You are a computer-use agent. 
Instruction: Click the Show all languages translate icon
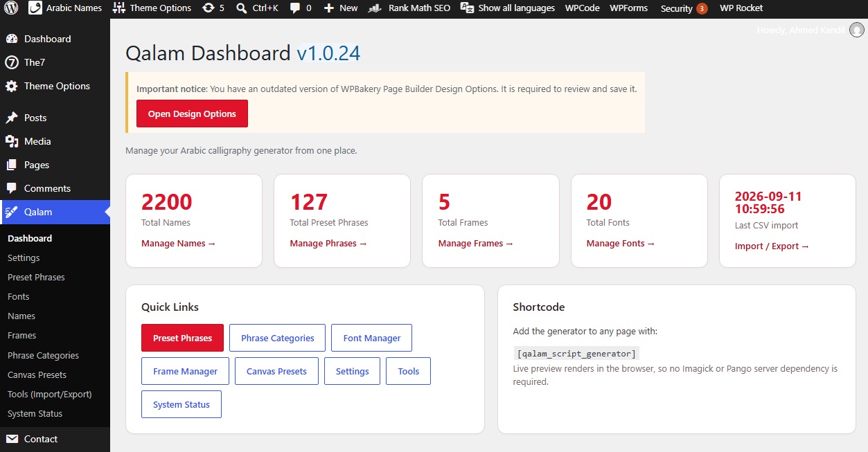pyautogui.click(x=467, y=8)
